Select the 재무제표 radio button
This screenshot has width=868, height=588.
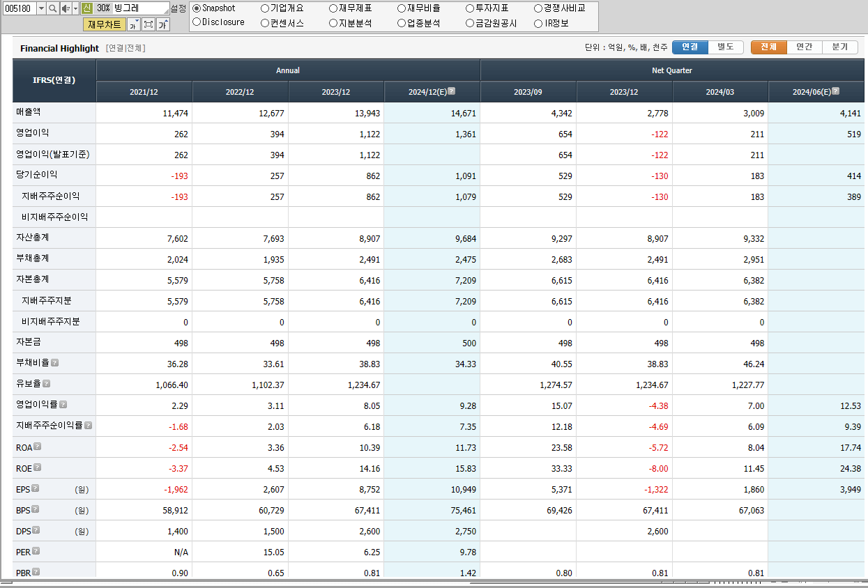coord(333,8)
